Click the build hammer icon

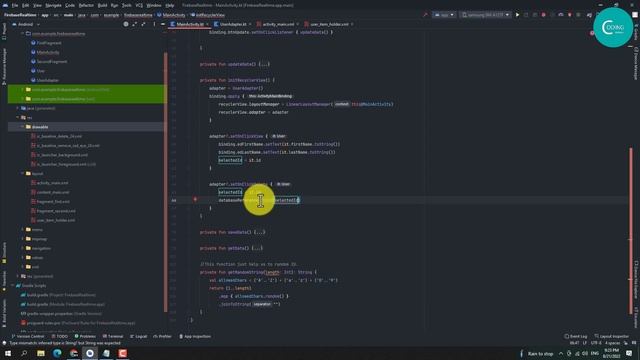[x=425, y=15]
